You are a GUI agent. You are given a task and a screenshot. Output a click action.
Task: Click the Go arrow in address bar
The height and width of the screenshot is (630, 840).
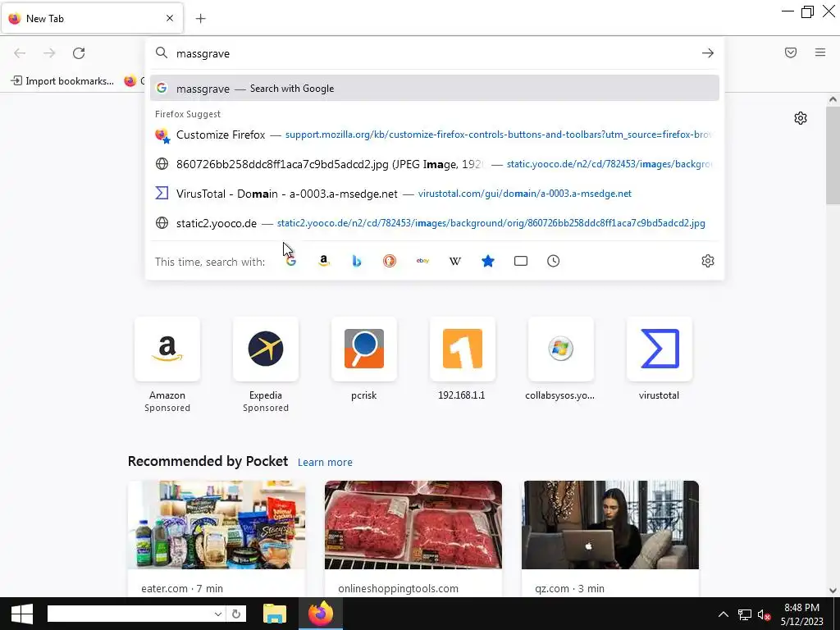point(708,53)
